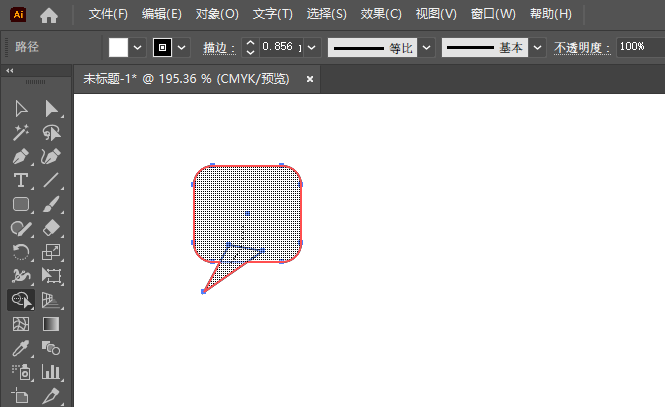Go to the Illustrator home screen
This screenshot has height=407, width=665.
[x=49, y=15]
